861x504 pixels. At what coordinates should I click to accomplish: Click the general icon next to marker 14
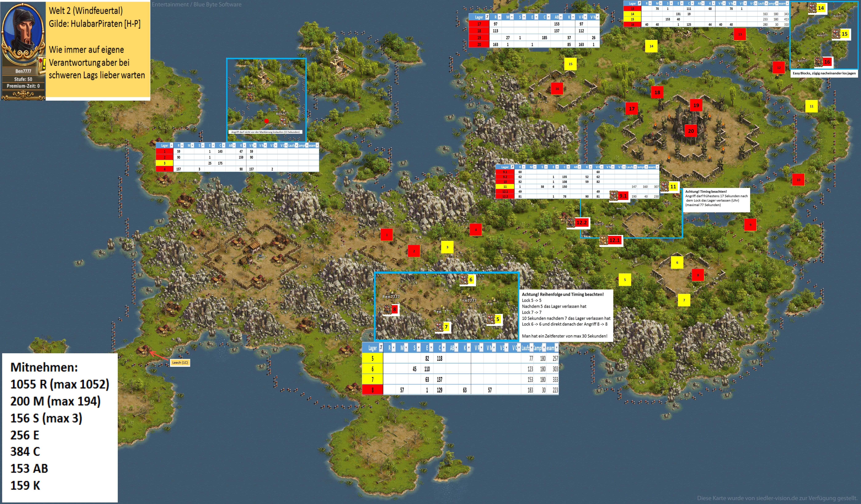(x=812, y=8)
